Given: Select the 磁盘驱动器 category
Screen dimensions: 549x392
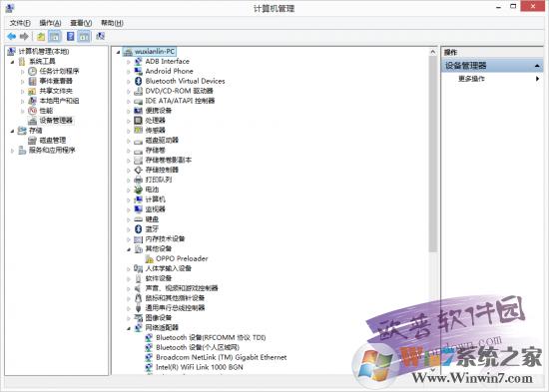Looking at the screenshot, I should pos(162,140).
